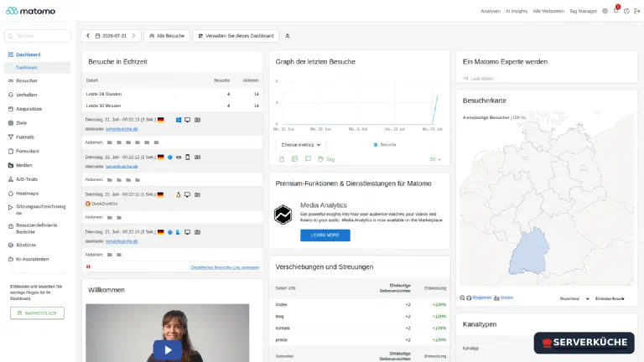Screen dimensions: 644x362
Task: Open the help question mark icon
Action: click(626, 11)
